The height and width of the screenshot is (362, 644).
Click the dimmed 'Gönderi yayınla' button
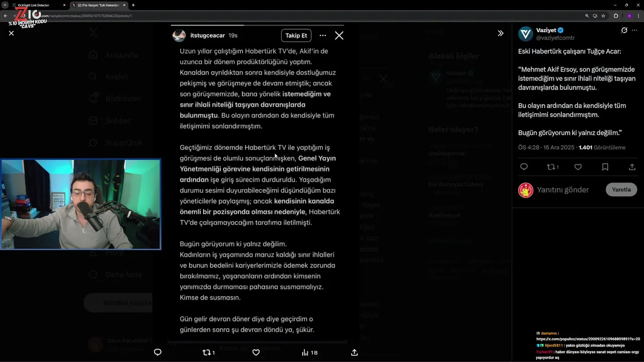pos(119,303)
